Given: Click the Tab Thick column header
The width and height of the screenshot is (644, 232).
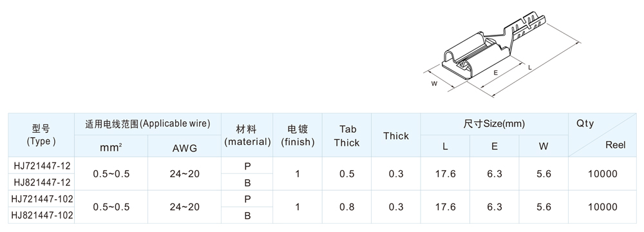Looking at the screenshot, I should [346, 135].
